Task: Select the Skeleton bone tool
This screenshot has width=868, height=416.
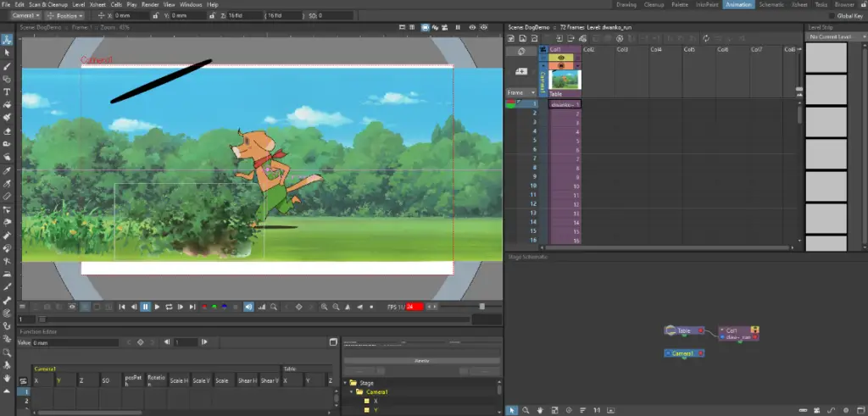Action: click(7, 301)
